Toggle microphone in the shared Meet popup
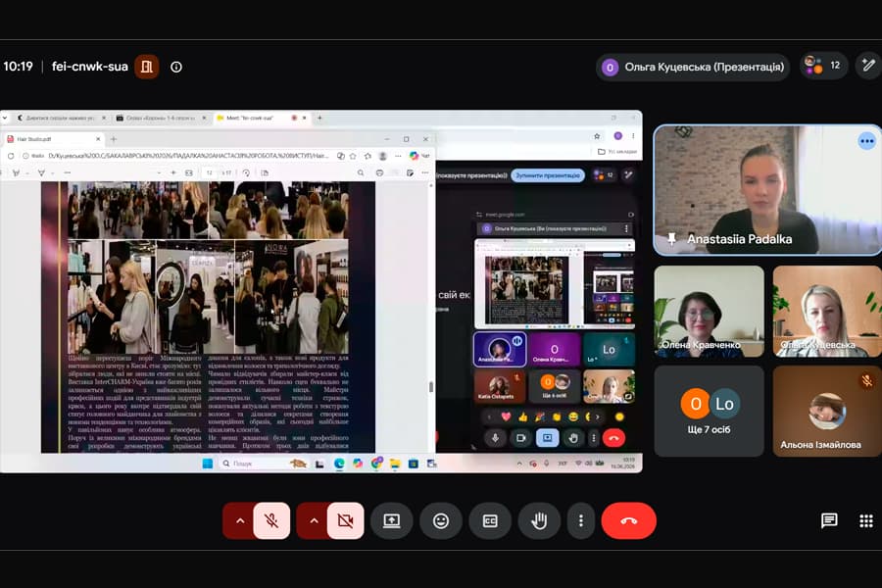Screen dimensions: 882x588 [496, 438]
